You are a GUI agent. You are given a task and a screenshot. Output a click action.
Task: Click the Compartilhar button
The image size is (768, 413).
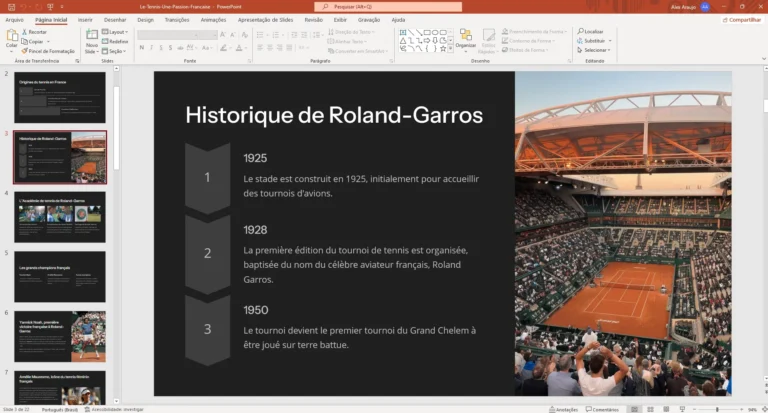tap(742, 20)
